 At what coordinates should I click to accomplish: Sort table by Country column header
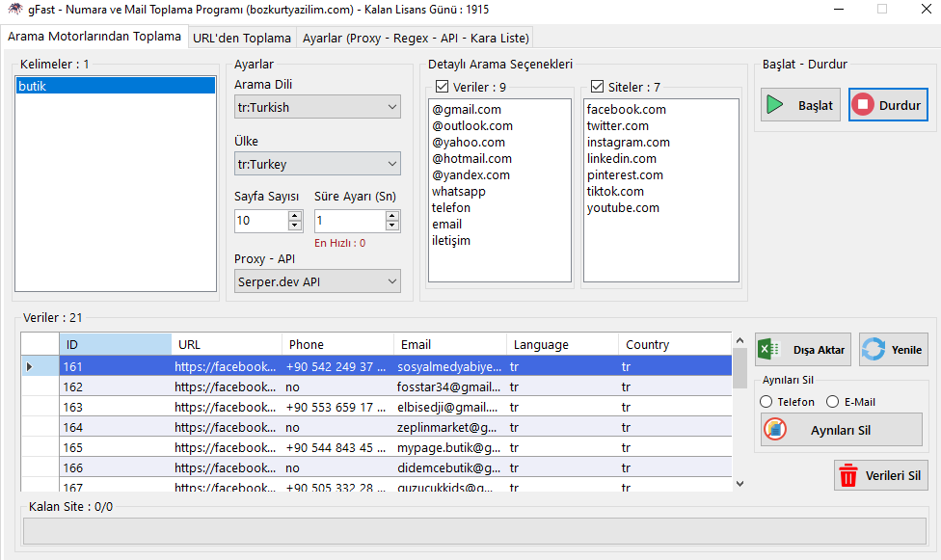pyautogui.click(x=675, y=344)
